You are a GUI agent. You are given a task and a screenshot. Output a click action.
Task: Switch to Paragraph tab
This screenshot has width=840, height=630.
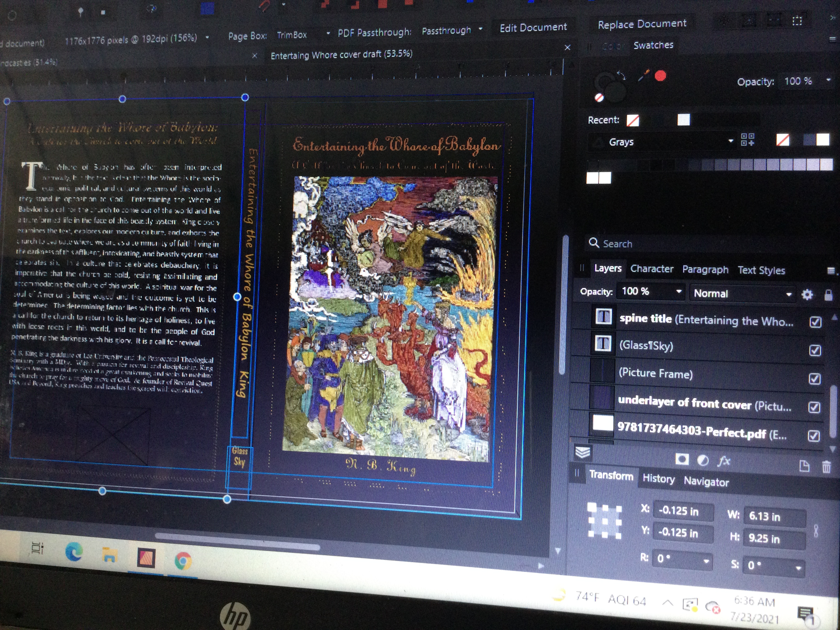pyautogui.click(x=705, y=270)
